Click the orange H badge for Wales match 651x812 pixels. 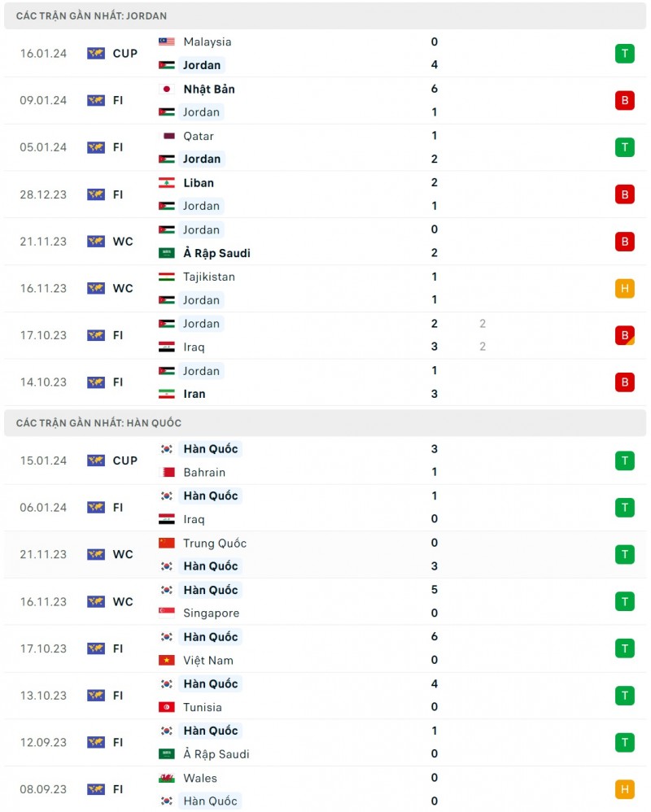click(624, 789)
